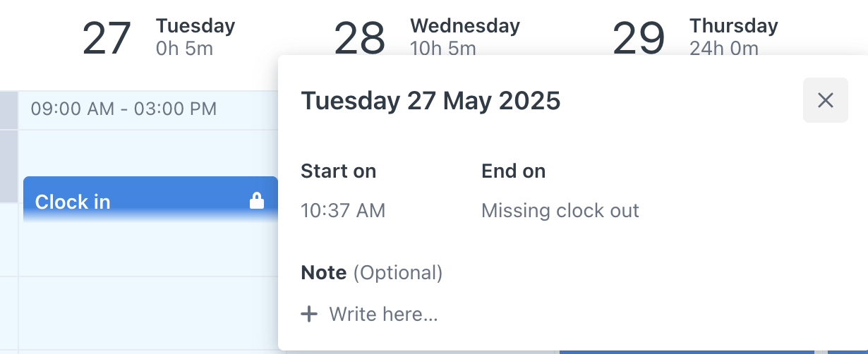868x354 pixels.
Task: Open Wednesday day header
Action: click(465, 26)
